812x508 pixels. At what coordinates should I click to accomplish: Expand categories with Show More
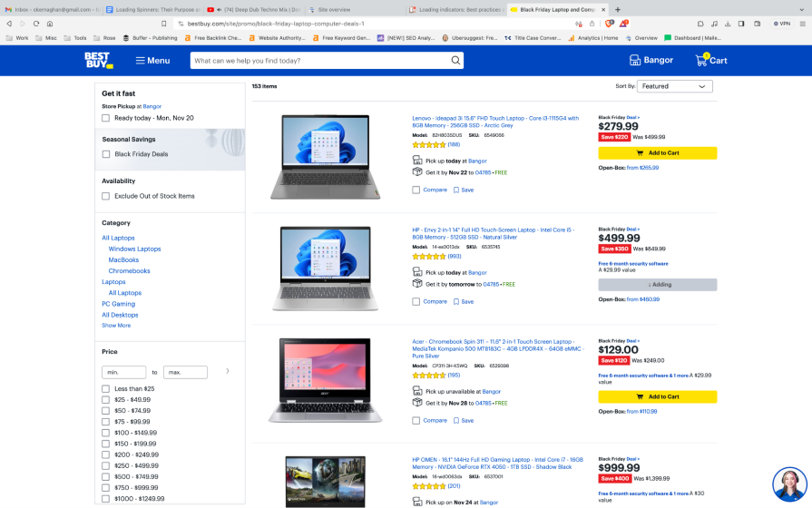click(x=116, y=326)
